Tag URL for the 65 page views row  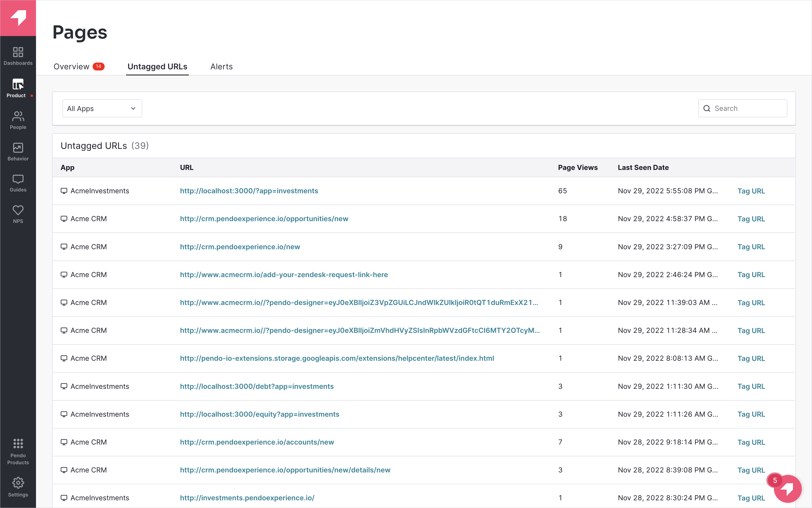click(x=751, y=191)
